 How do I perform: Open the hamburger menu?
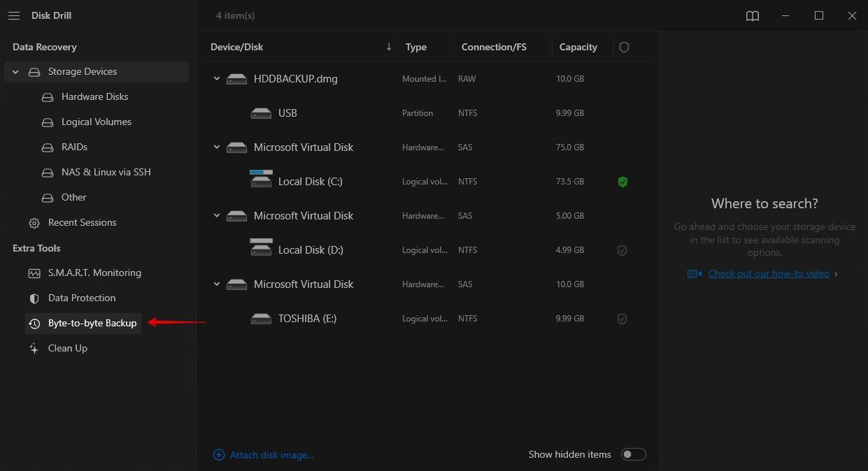14,15
